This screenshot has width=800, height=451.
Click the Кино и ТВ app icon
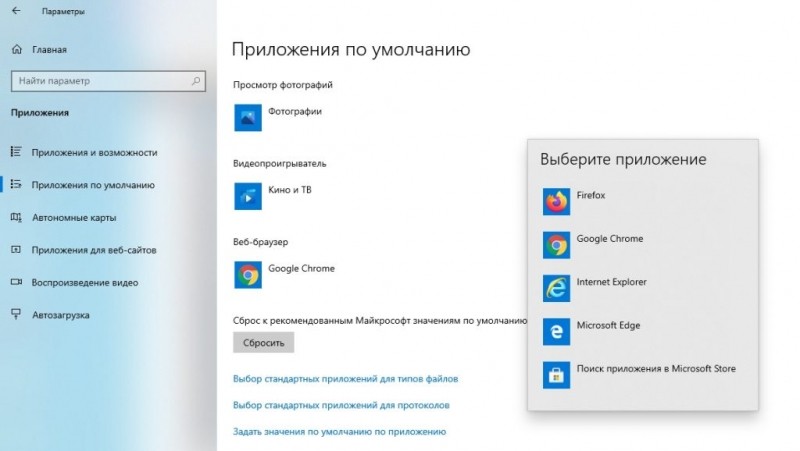click(248, 196)
